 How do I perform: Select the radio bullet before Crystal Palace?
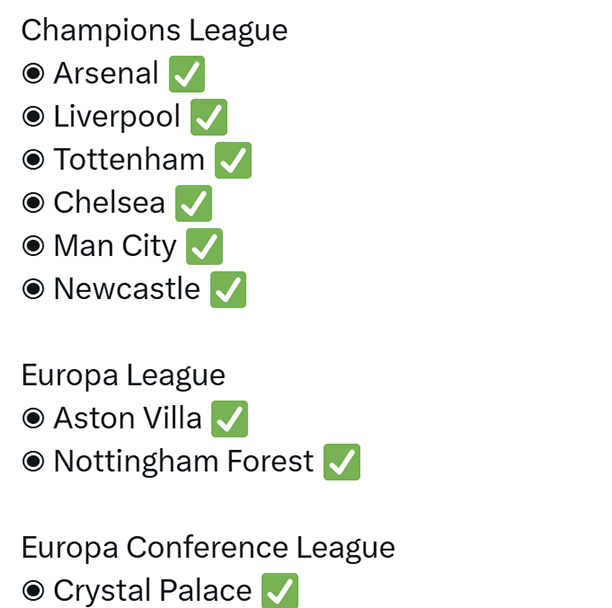pos(33,591)
